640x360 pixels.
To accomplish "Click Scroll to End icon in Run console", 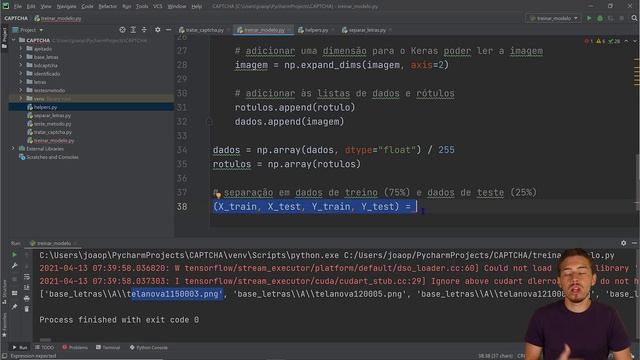I will [x=27, y=288].
